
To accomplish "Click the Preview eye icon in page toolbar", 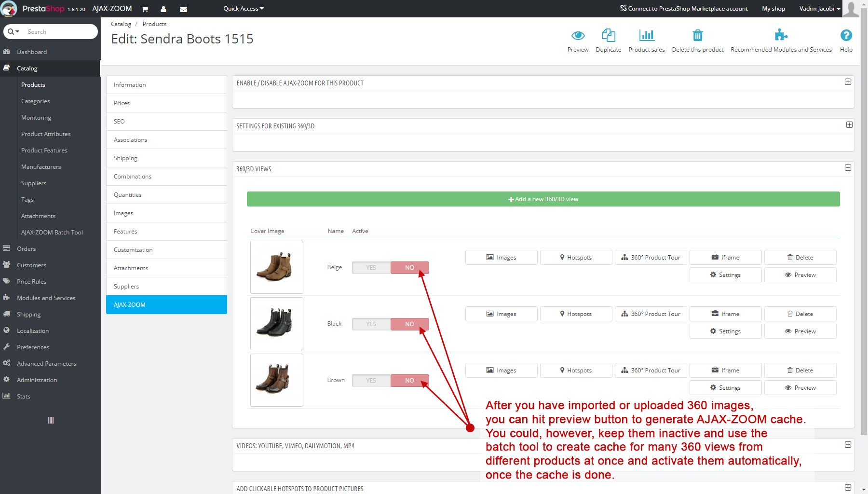I will (x=578, y=35).
